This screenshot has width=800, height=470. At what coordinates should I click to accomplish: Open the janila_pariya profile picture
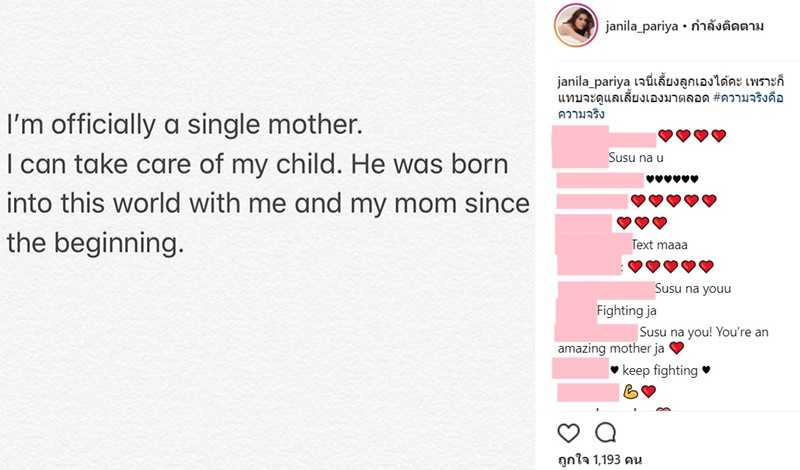pyautogui.click(x=575, y=24)
